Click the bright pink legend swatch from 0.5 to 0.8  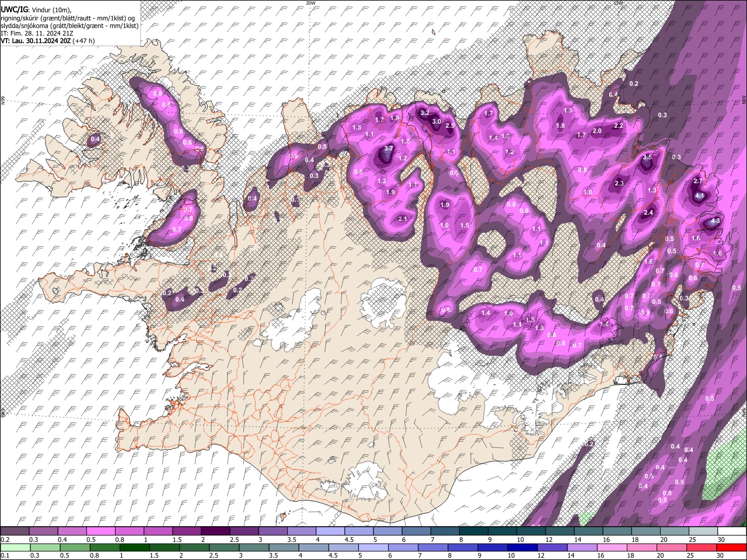[100, 531]
